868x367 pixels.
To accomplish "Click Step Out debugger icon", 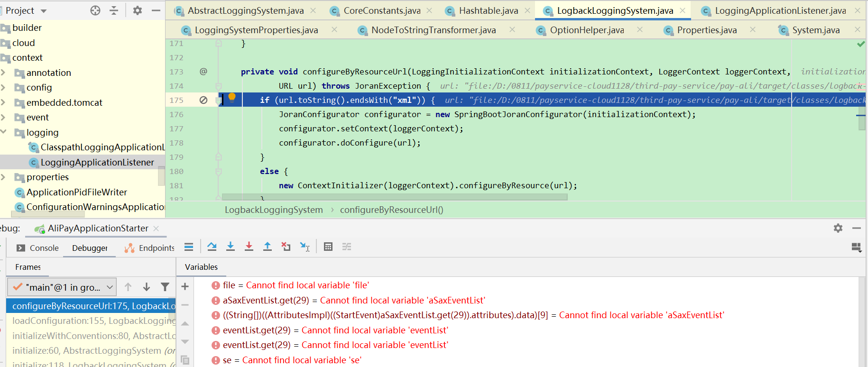I will pos(268,247).
